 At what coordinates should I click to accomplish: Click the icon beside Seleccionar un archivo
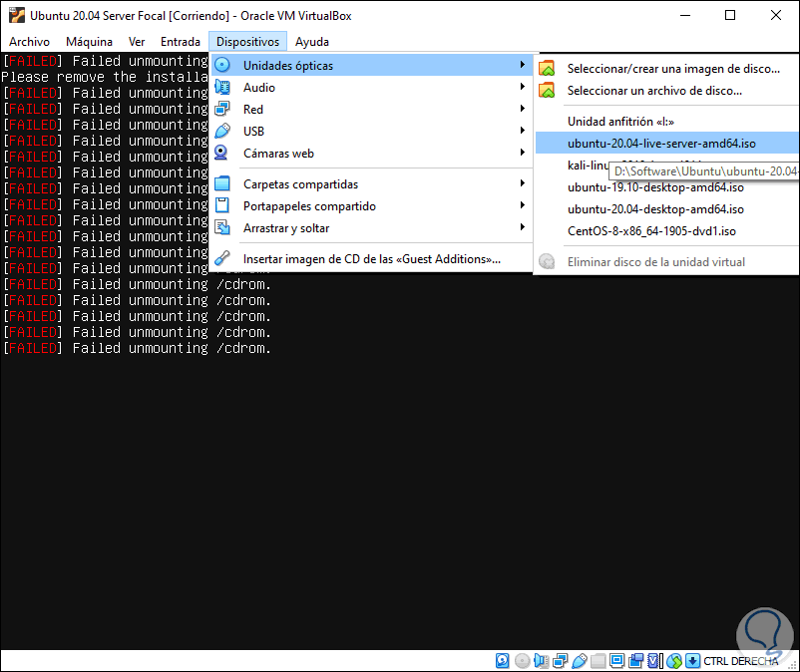[x=547, y=90]
